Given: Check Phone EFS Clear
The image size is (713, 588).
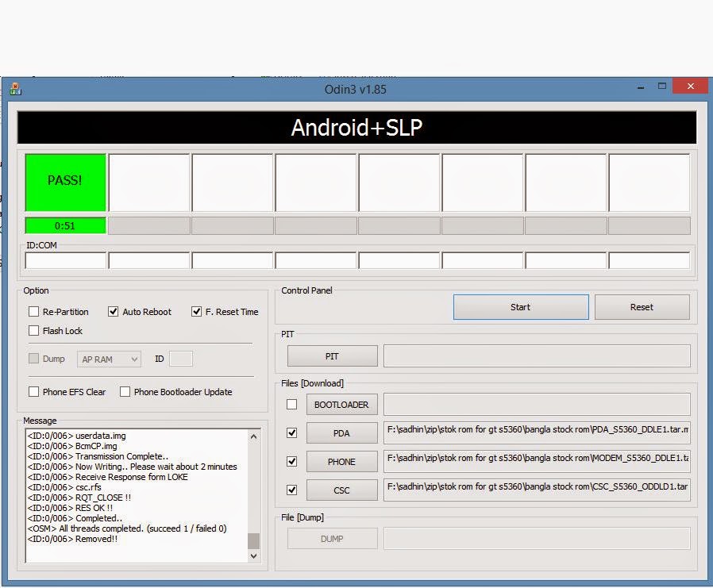Looking at the screenshot, I should [33, 392].
